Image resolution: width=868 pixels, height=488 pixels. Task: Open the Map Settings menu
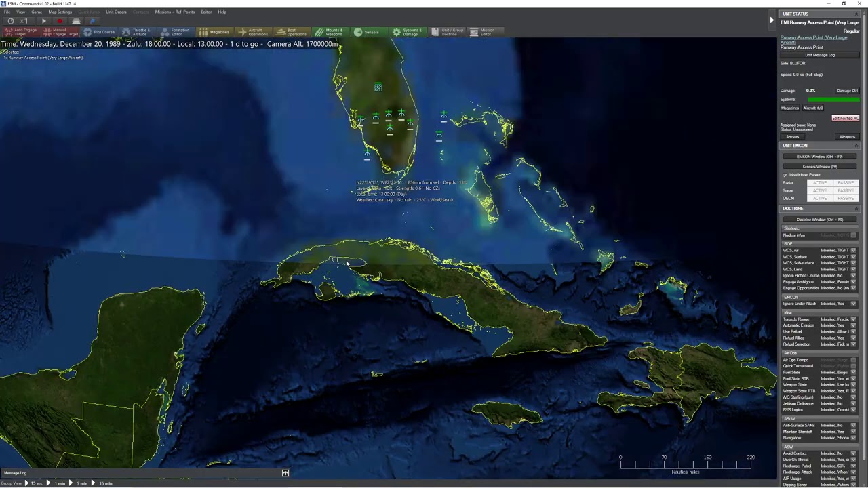click(60, 12)
